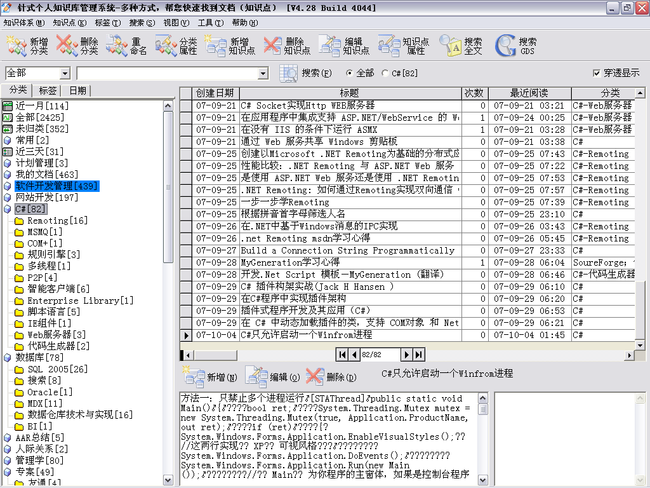The height and width of the screenshot is (488, 650).
Task: Jump to last record navigation button
Action: 419,355
